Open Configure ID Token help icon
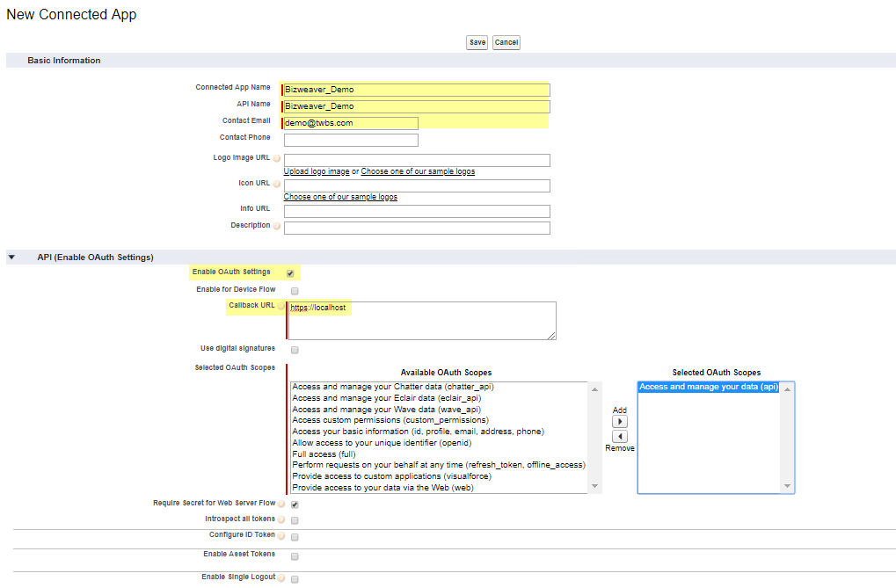Screen dimensions: 896x588 281,536
